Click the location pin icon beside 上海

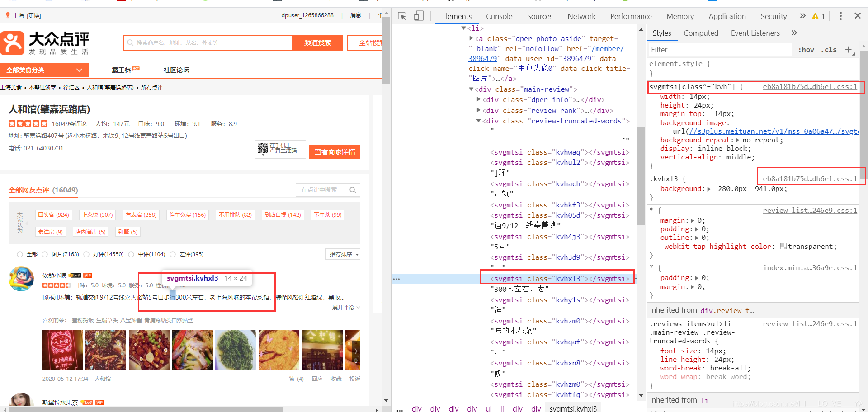point(7,15)
